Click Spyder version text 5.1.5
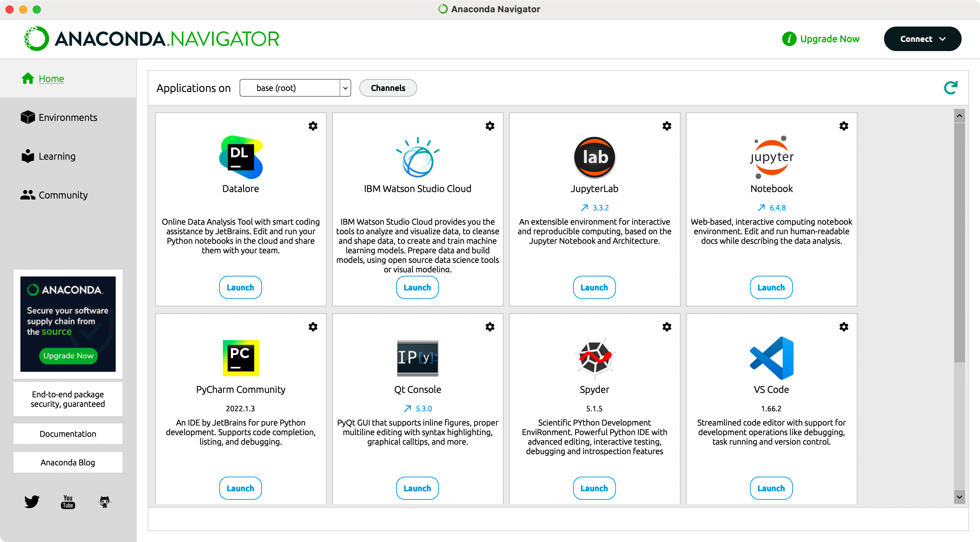This screenshot has width=980, height=542. point(594,409)
